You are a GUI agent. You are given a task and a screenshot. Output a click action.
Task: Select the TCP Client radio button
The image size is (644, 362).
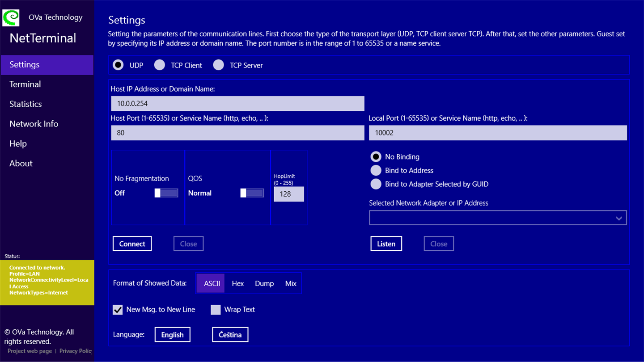point(160,65)
